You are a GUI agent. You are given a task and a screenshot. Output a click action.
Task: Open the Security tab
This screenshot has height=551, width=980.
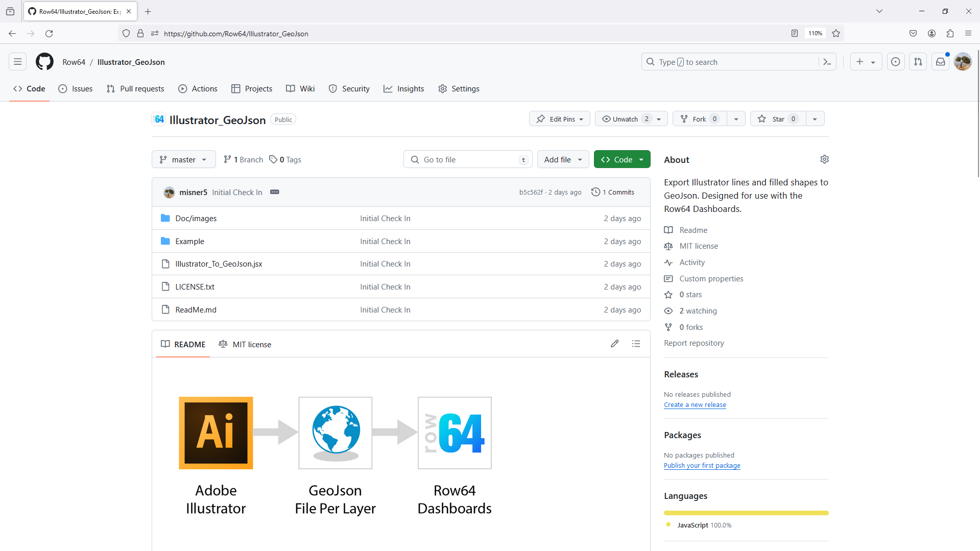click(x=349, y=88)
